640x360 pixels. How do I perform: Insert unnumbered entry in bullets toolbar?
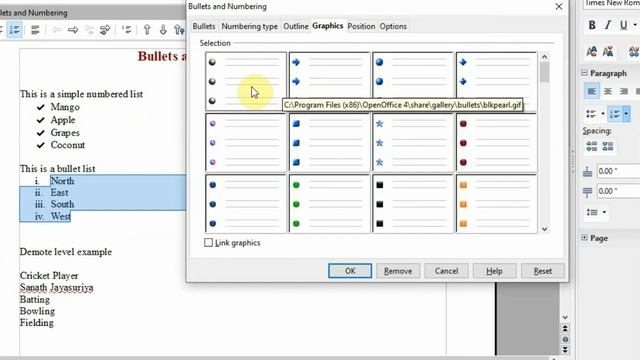click(127, 29)
